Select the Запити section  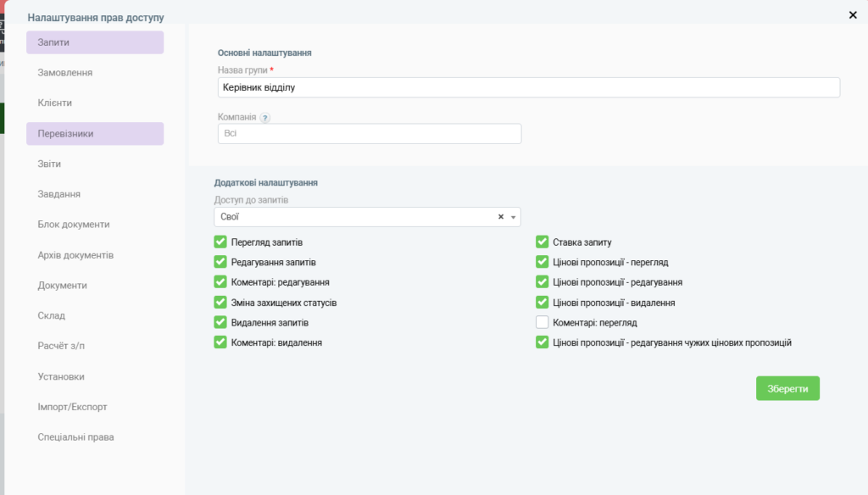tap(95, 42)
